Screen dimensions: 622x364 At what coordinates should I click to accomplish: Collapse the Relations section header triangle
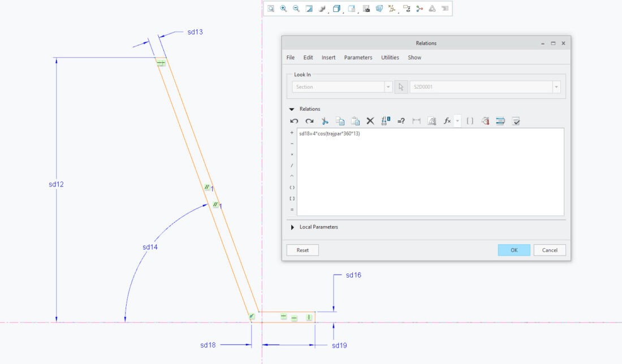[x=291, y=109]
